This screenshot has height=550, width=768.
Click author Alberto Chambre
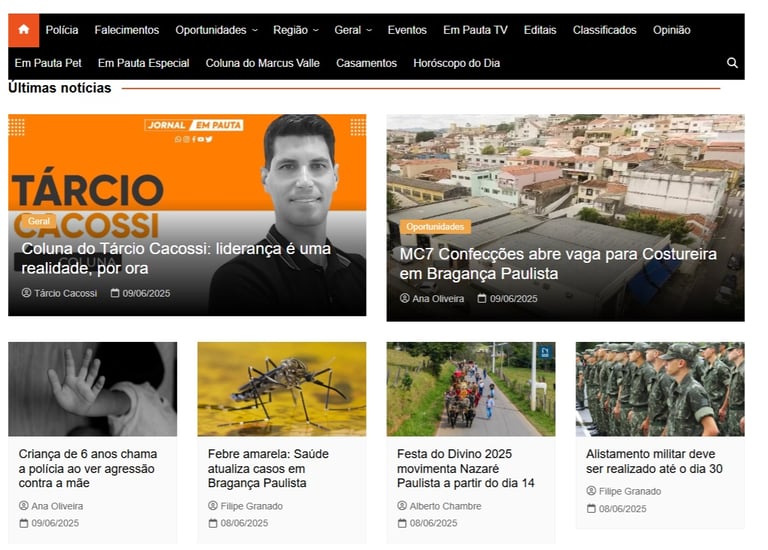coord(445,506)
